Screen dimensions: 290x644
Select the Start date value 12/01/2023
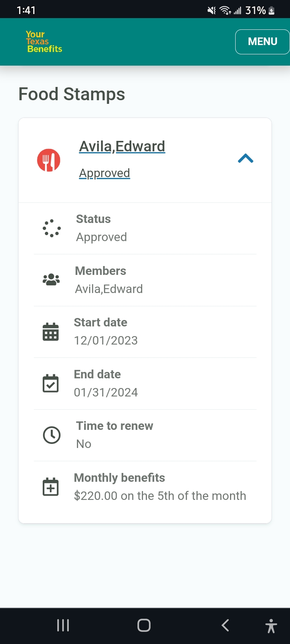click(x=106, y=341)
